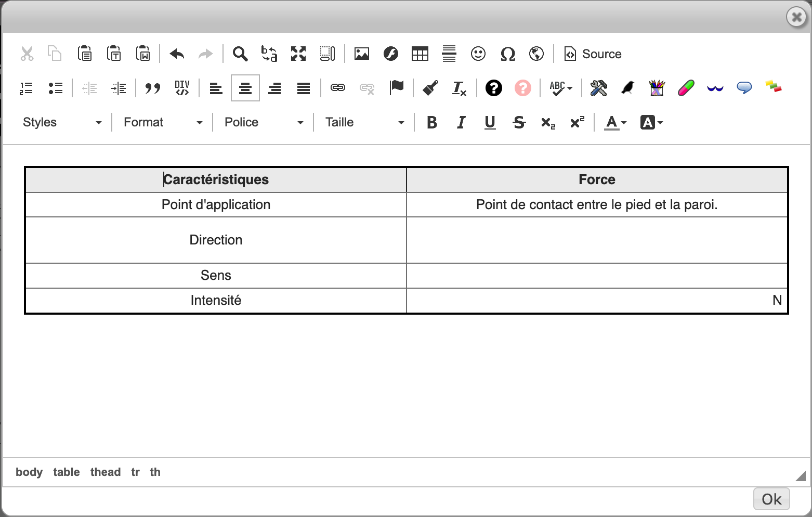Select 'thead' in the element path bar
Screen dimensions: 812x517
coord(105,472)
